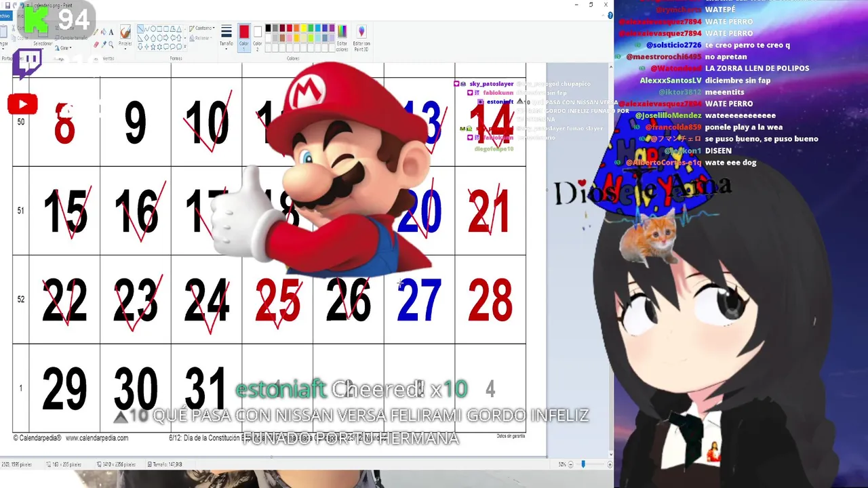
Task: Select Color 1 foreground box
Action: [244, 37]
